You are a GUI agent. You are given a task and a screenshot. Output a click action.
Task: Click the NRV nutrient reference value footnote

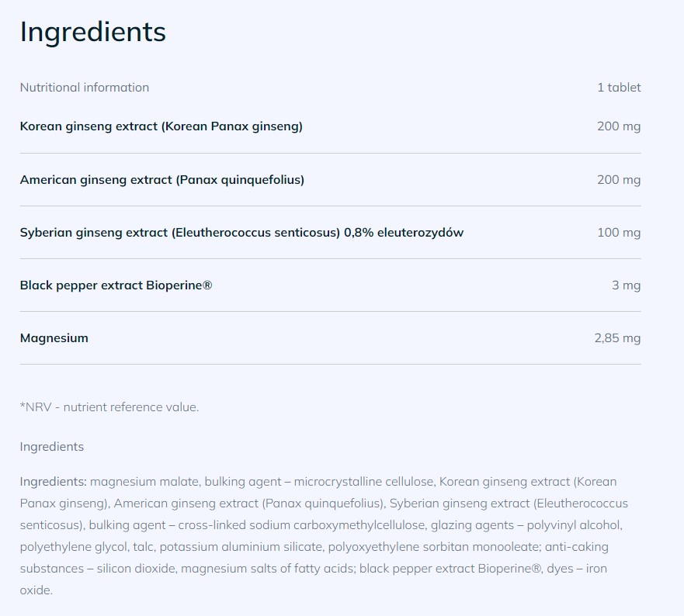click(109, 407)
